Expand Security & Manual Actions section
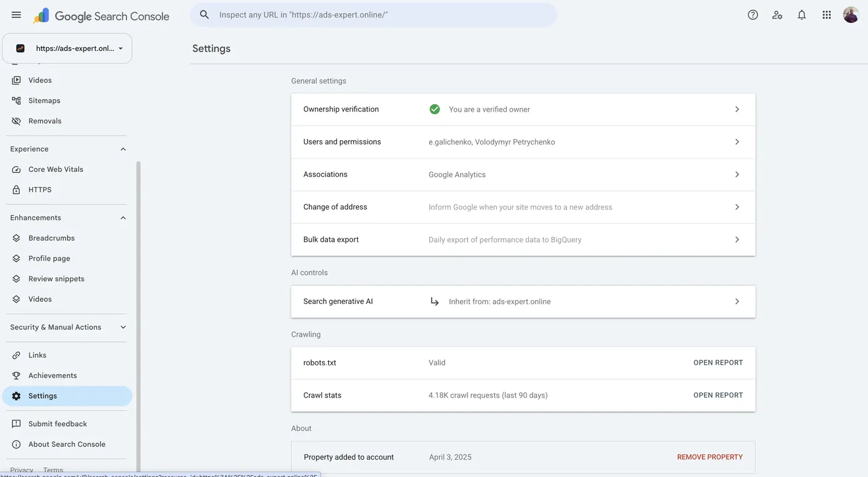Screen dimensions: 868x477 coord(123,328)
